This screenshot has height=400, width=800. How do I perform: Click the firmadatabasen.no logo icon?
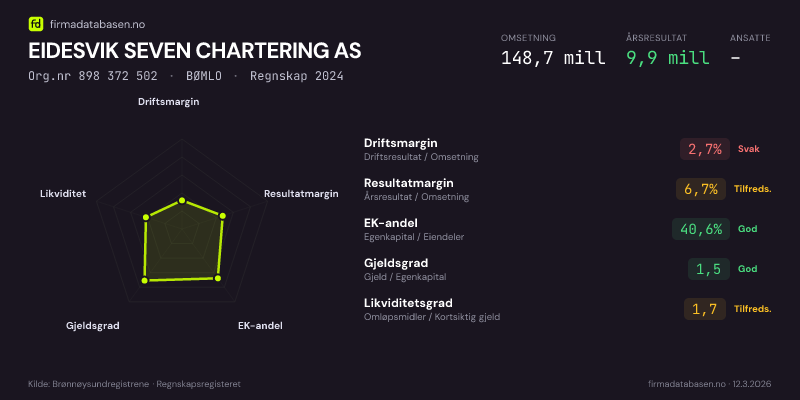coord(36,23)
